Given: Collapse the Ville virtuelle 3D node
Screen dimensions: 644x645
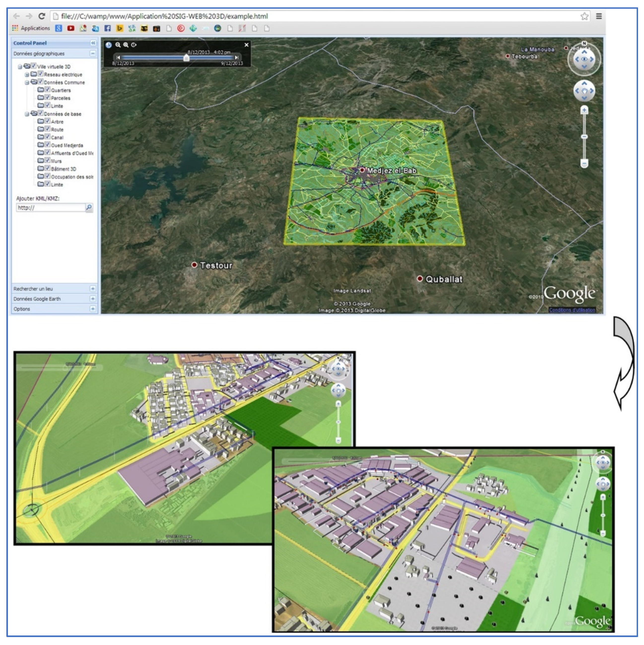Looking at the screenshot, I should tap(20, 67).
